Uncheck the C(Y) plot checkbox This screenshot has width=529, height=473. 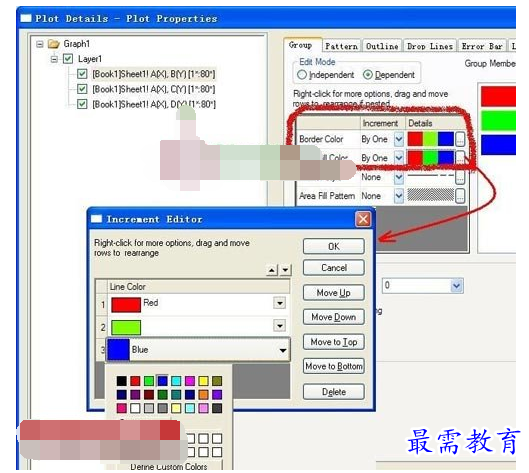click(x=82, y=89)
